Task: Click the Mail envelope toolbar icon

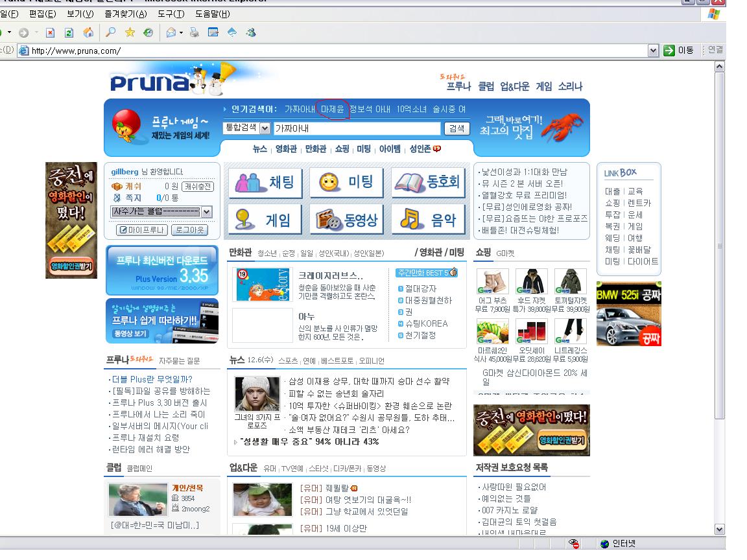Action: coord(171,32)
